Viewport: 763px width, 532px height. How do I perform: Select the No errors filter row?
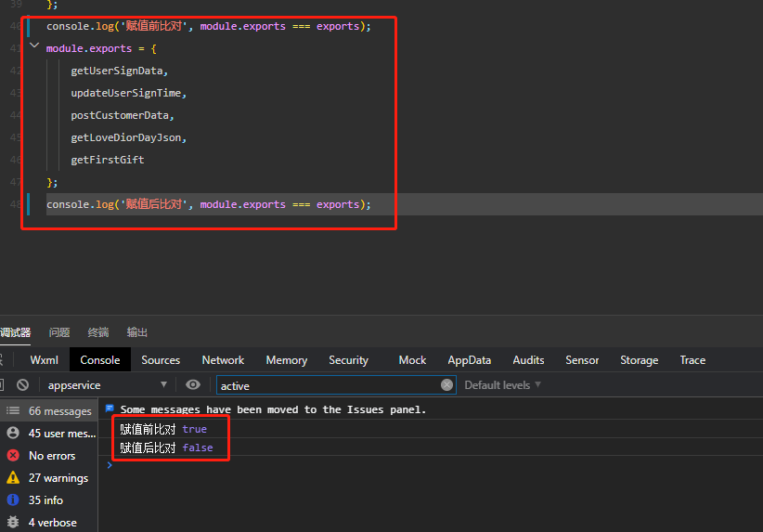coord(48,456)
